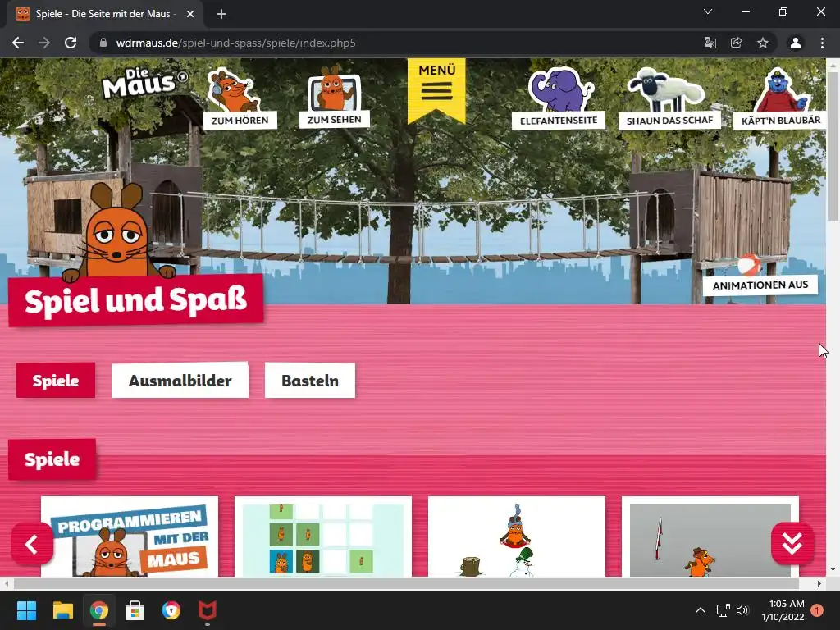Bookmark this page with star icon
The width and height of the screenshot is (840, 630).
click(763, 43)
